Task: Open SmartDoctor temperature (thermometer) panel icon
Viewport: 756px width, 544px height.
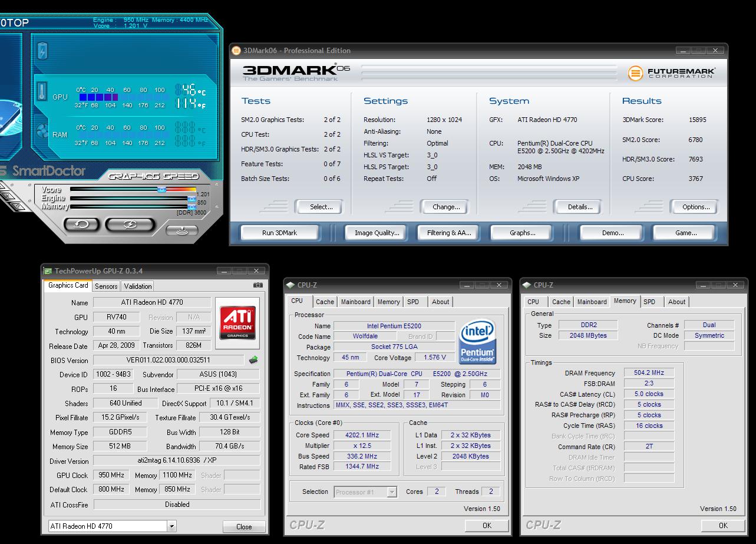Action: click(x=42, y=91)
